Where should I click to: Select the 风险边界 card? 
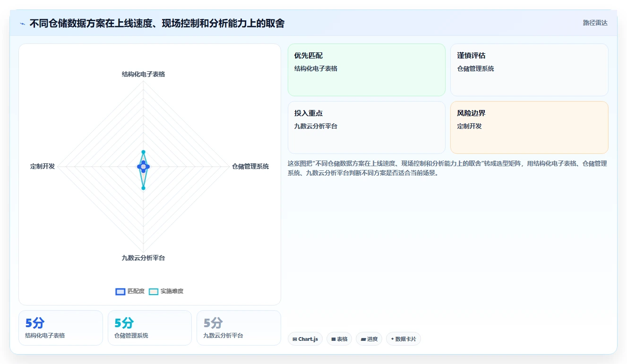coord(529,127)
